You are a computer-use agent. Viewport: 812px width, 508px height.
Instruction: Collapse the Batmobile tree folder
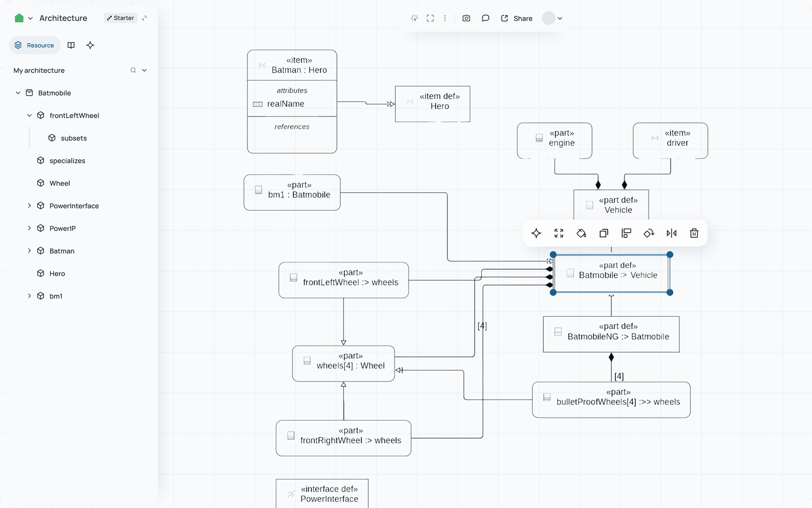tap(18, 93)
